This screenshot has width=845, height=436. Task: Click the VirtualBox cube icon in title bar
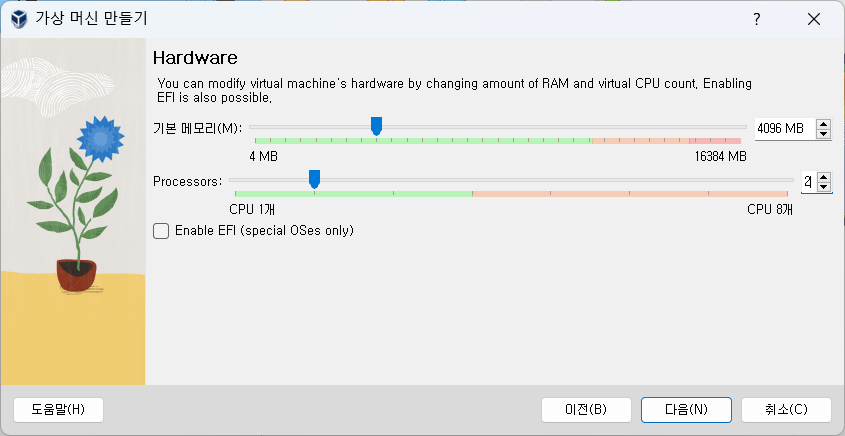click(x=19, y=19)
